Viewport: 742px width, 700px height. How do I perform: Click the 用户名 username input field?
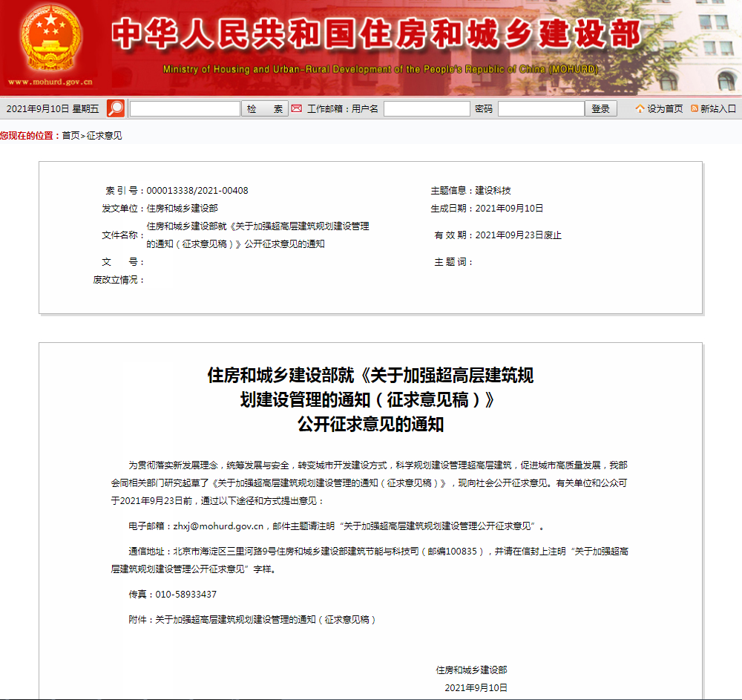427,109
